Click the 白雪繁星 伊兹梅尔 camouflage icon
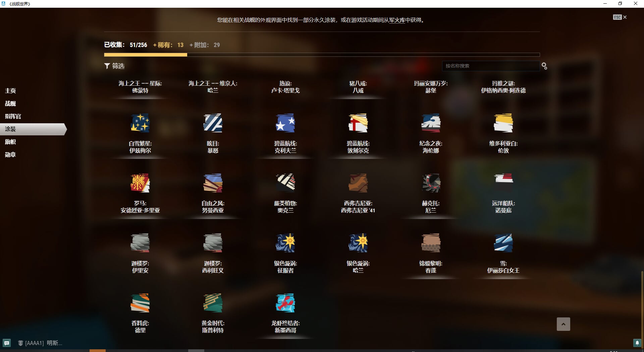 tap(140, 123)
